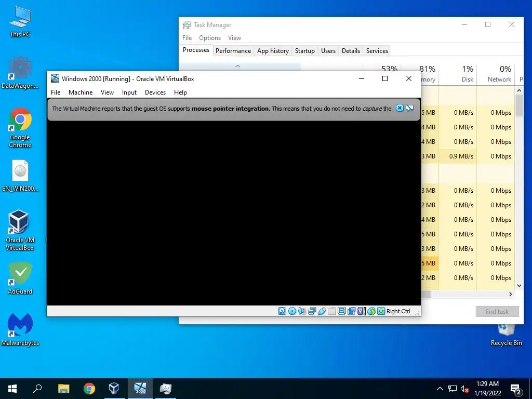Open Chrome from the taskbar
The width and height of the screenshot is (532, 399).
click(89, 389)
